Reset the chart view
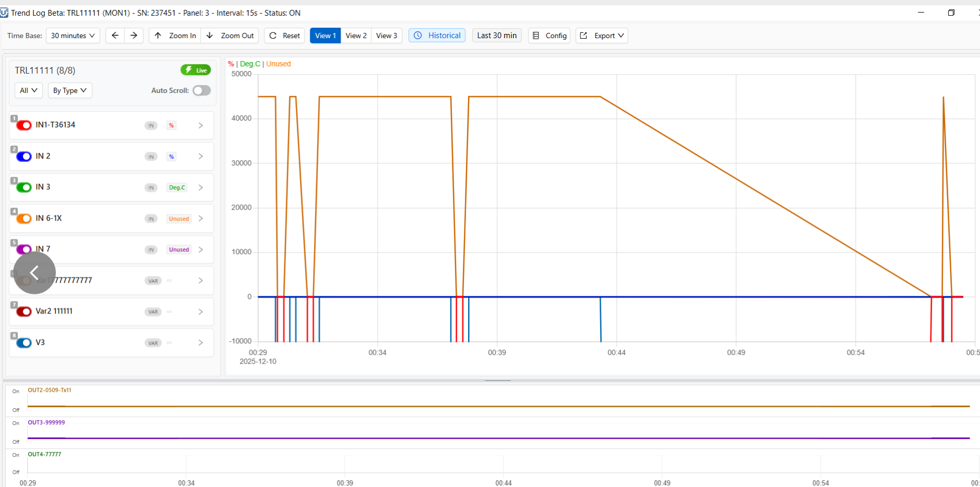 pos(285,36)
